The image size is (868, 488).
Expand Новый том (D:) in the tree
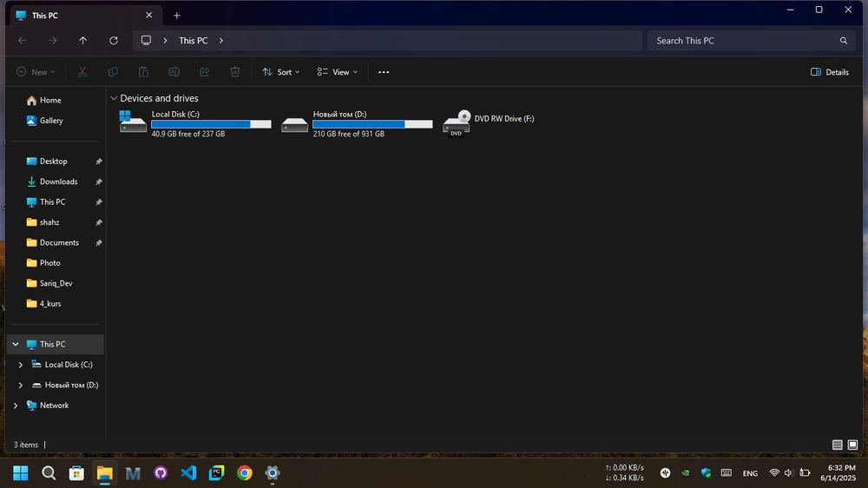click(x=21, y=385)
